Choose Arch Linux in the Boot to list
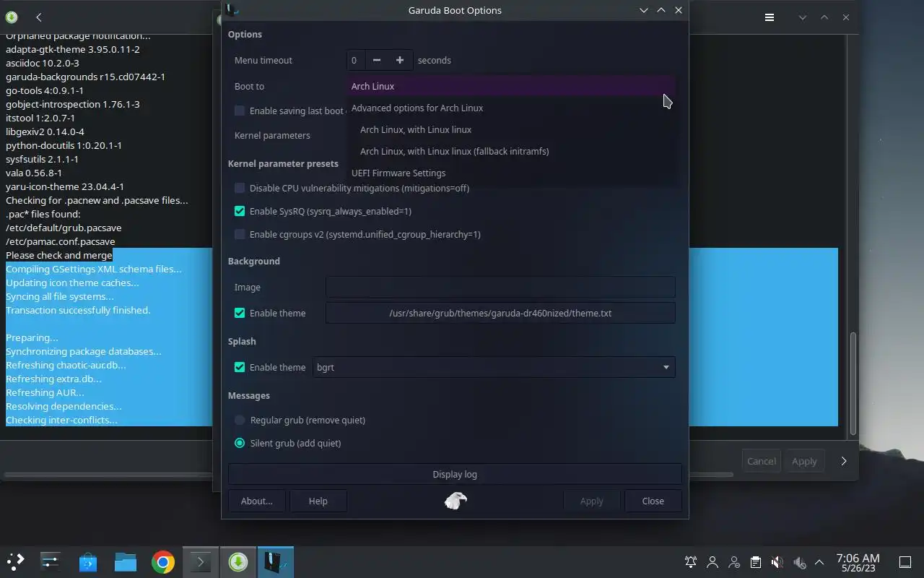Image resolution: width=924 pixels, height=578 pixels. (511, 86)
